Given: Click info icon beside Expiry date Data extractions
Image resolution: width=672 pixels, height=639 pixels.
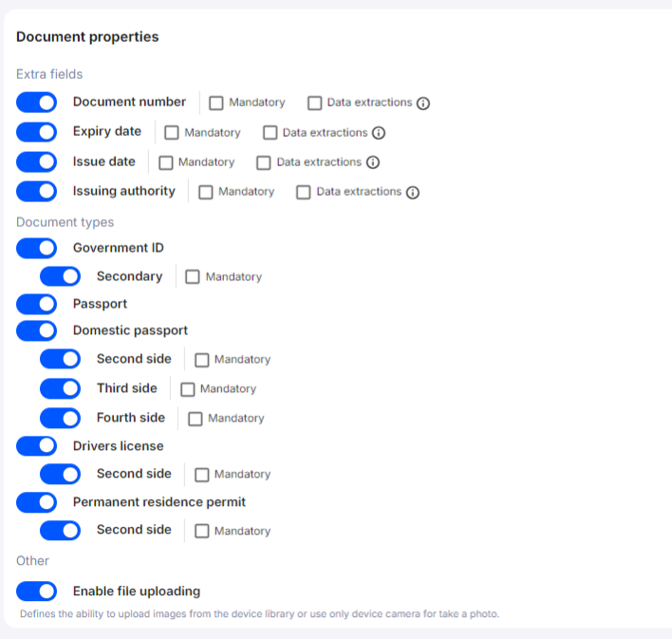Looking at the screenshot, I should 379,133.
